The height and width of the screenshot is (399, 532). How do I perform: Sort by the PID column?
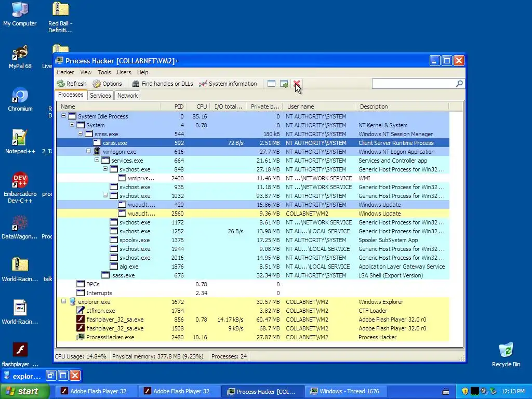coord(174,107)
